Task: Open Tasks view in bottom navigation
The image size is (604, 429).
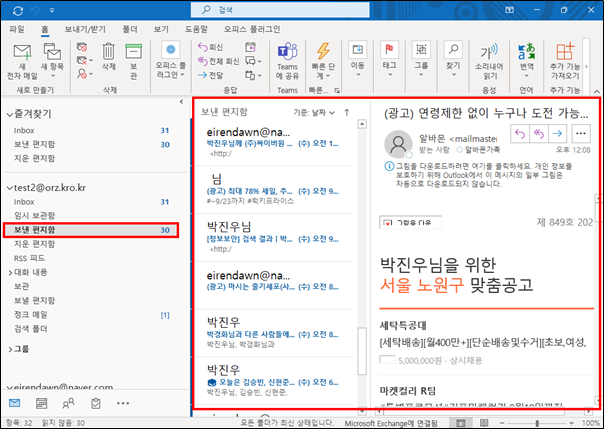Action: coord(96,403)
